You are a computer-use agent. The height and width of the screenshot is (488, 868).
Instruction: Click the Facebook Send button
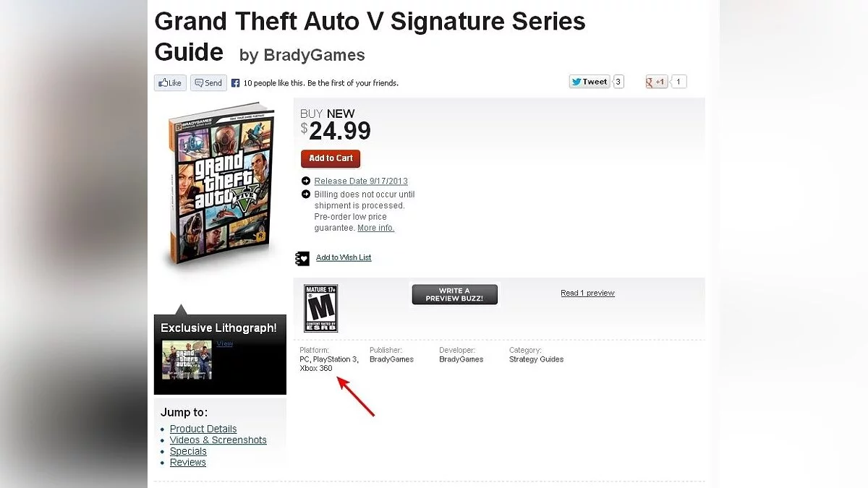[x=208, y=83]
